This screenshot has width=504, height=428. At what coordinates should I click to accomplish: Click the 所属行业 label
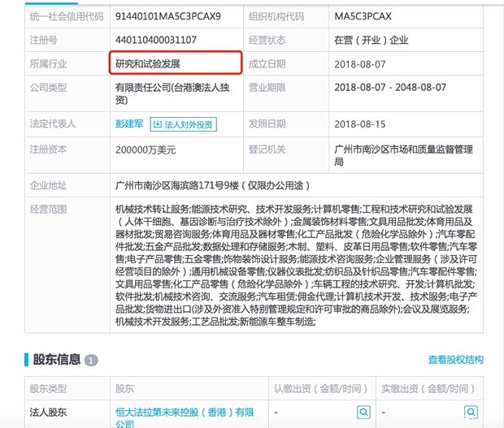coord(48,64)
